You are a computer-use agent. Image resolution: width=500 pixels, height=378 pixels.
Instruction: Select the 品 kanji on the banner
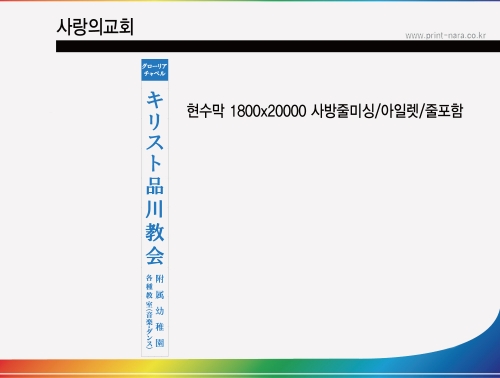coord(155,186)
